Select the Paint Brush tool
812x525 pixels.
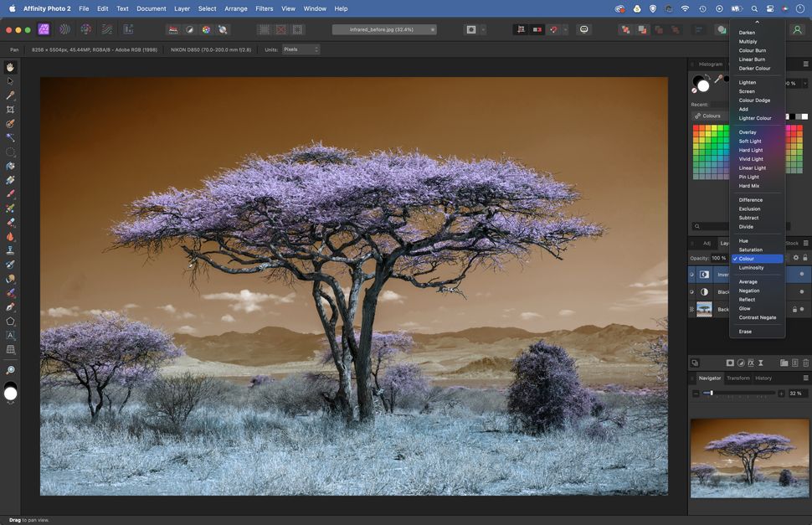10,194
